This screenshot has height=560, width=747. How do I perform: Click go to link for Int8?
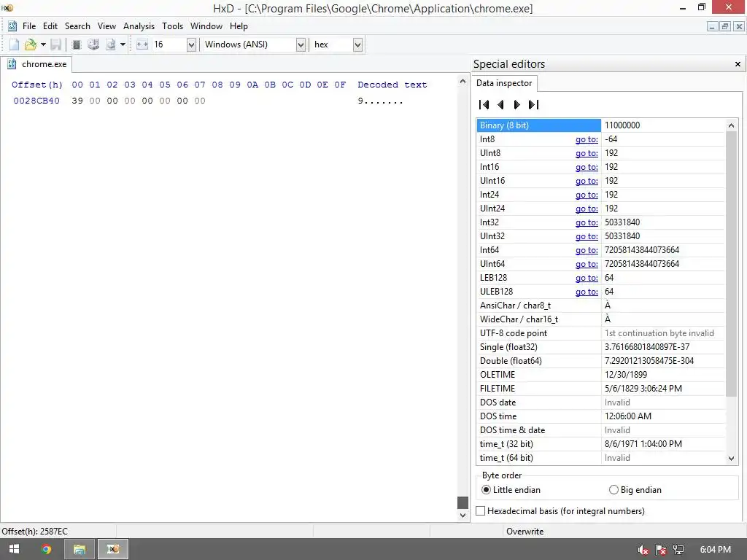pyautogui.click(x=587, y=139)
